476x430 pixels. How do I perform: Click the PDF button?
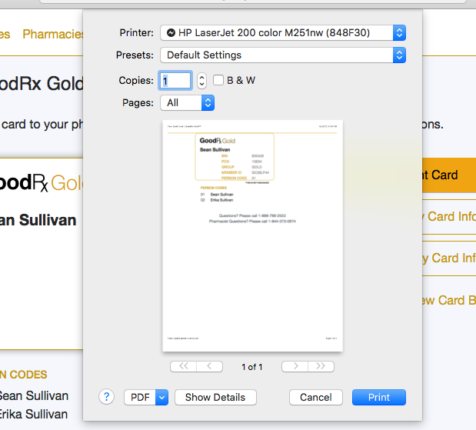pos(140,397)
